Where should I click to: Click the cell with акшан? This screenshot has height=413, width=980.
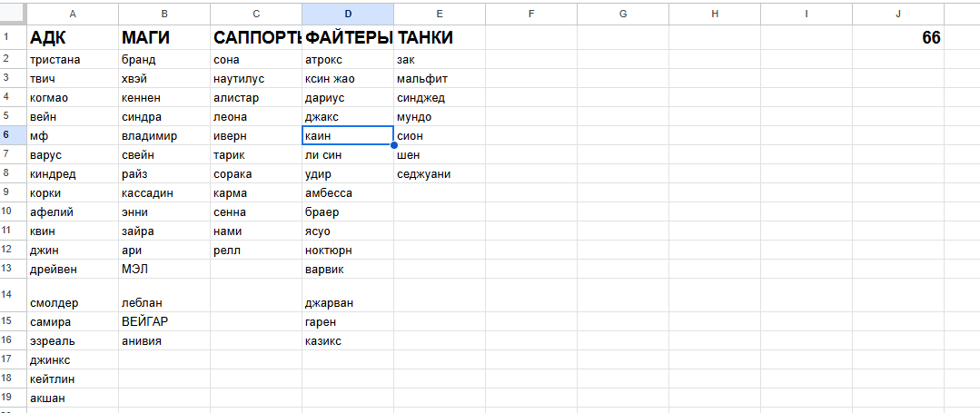(73, 398)
